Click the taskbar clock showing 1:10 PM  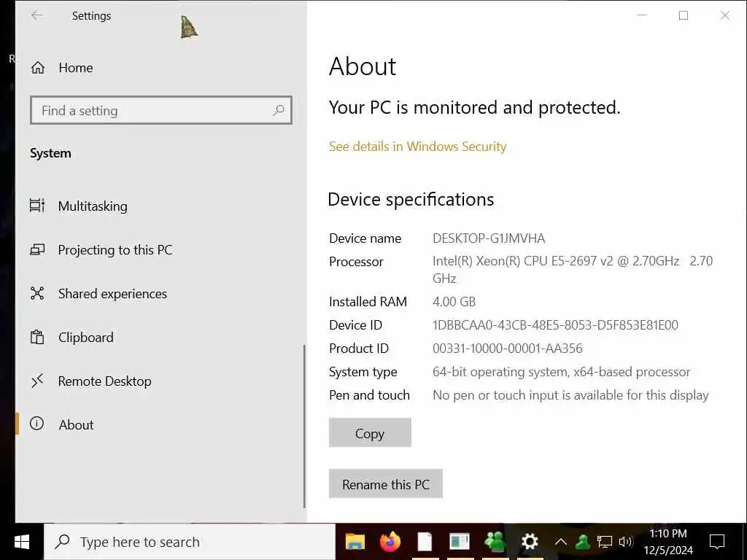coord(668,542)
